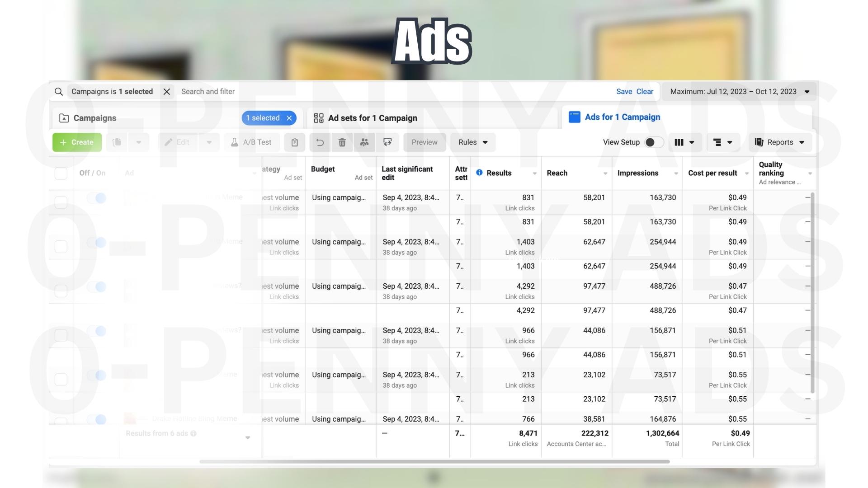Click the Clear filter link
This screenshot has height=488, width=868.
[x=645, y=92]
